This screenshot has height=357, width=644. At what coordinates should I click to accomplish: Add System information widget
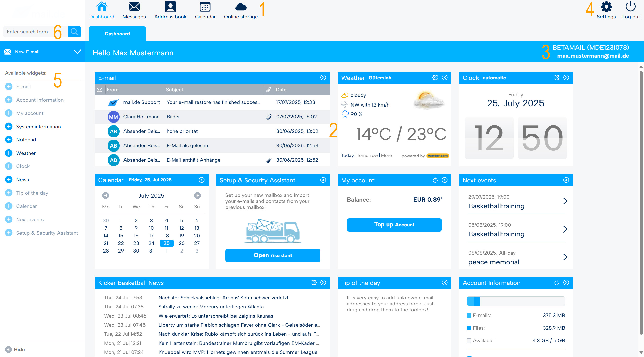coord(9,127)
